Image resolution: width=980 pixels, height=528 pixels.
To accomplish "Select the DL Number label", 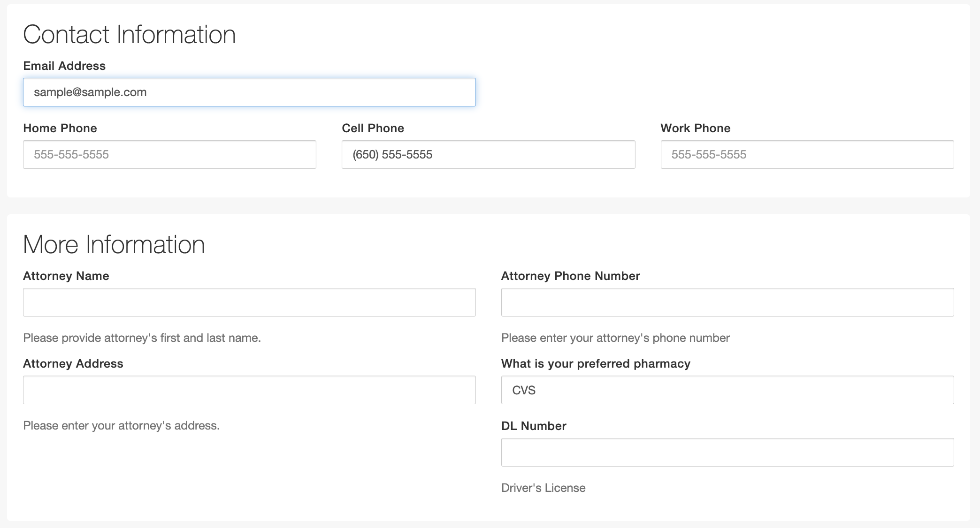I will [x=534, y=425].
